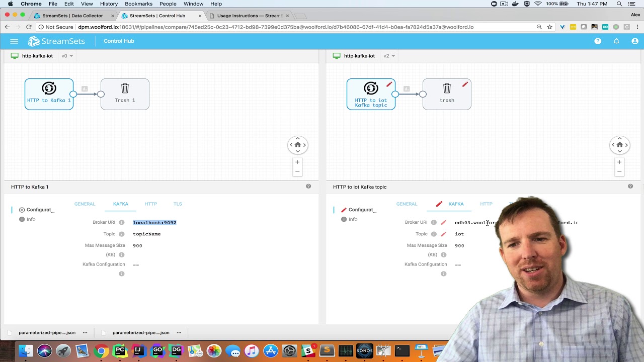The width and height of the screenshot is (644, 362).
Task: Zoom in on the left pipeline canvas
Action: click(297, 162)
